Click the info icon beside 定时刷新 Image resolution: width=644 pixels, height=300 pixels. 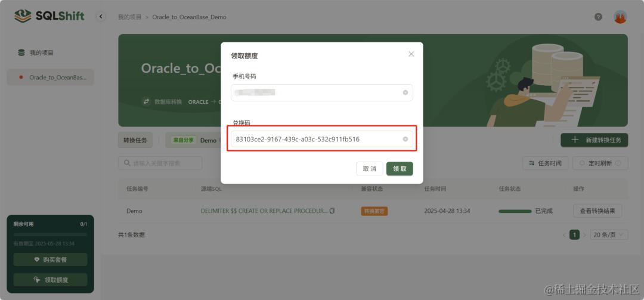tap(618, 163)
